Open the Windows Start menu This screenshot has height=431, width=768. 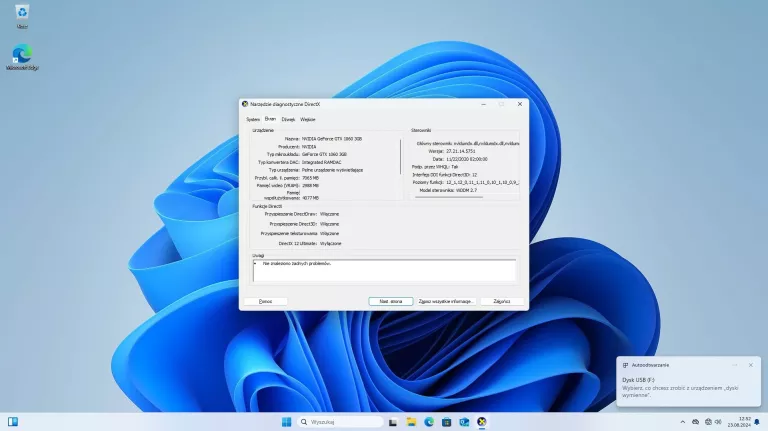pos(287,422)
